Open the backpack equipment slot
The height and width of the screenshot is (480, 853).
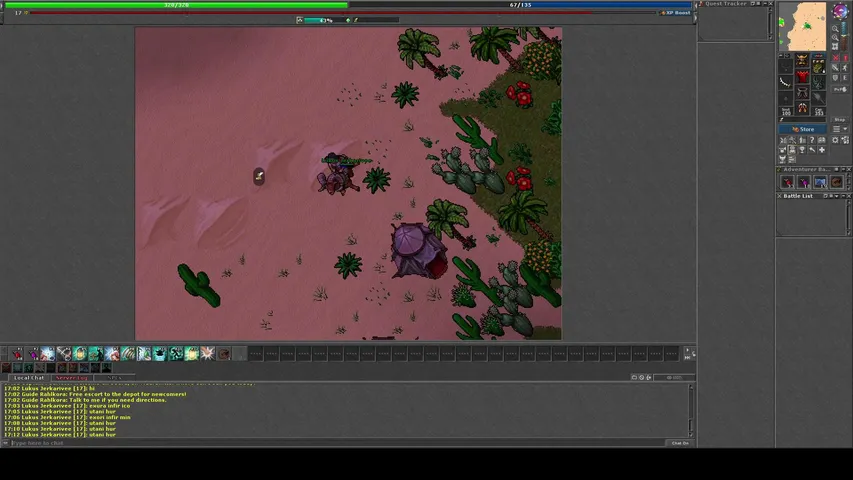tap(818, 66)
